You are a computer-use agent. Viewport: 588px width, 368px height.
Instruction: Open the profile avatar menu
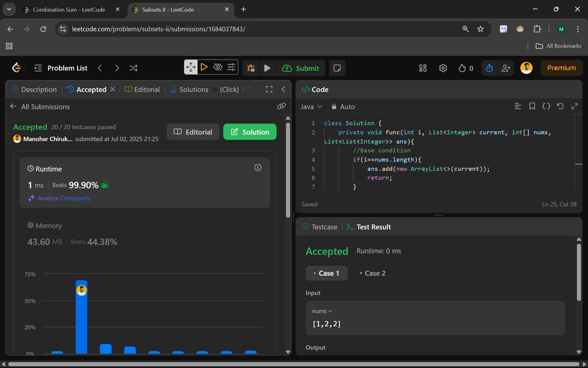pyautogui.click(x=526, y=68)
